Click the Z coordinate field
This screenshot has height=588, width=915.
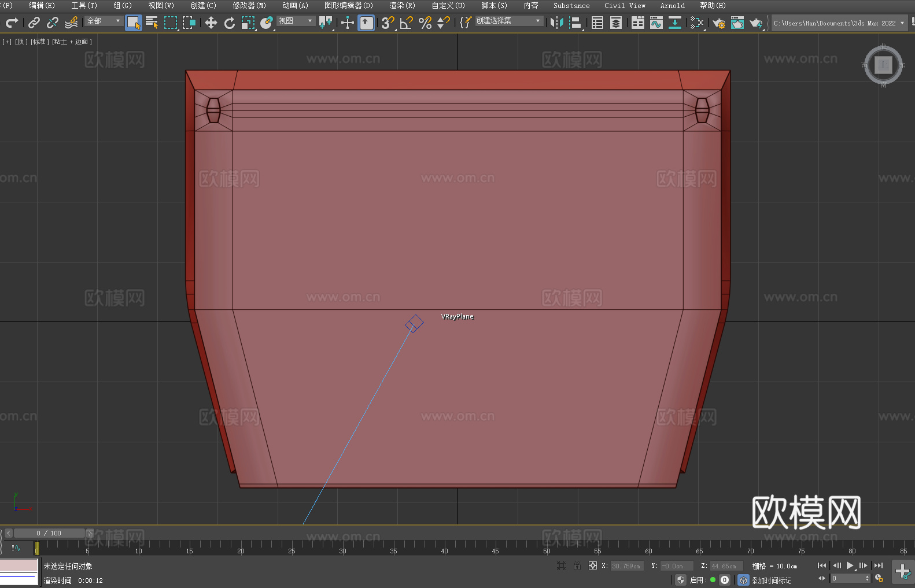click(x=726, y=566)
